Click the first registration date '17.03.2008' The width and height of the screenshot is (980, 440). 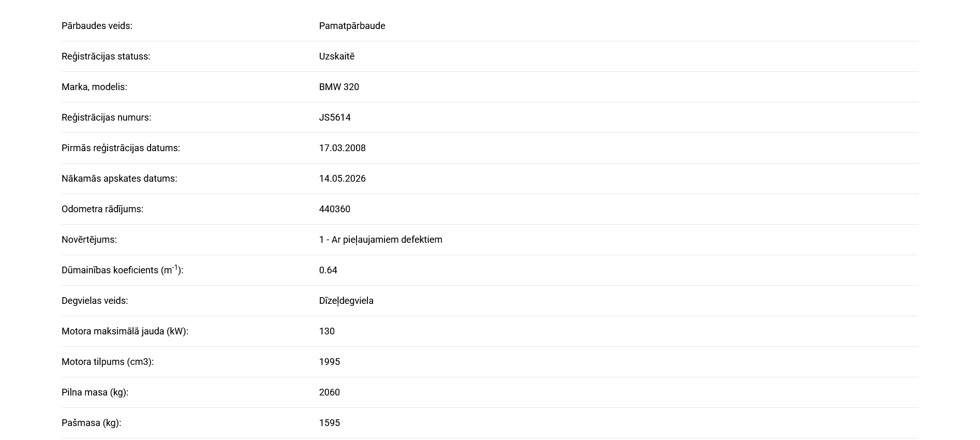coord(342,148)
